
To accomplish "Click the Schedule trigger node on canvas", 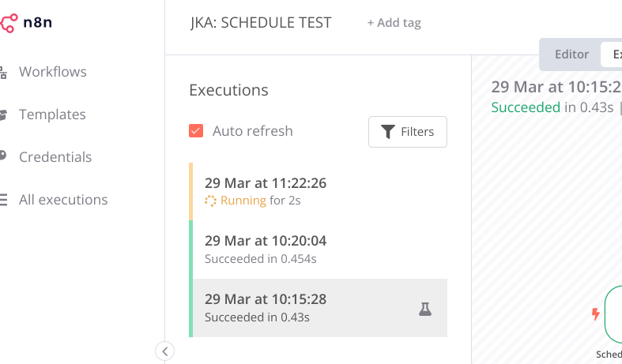I will tap(613, 314).
